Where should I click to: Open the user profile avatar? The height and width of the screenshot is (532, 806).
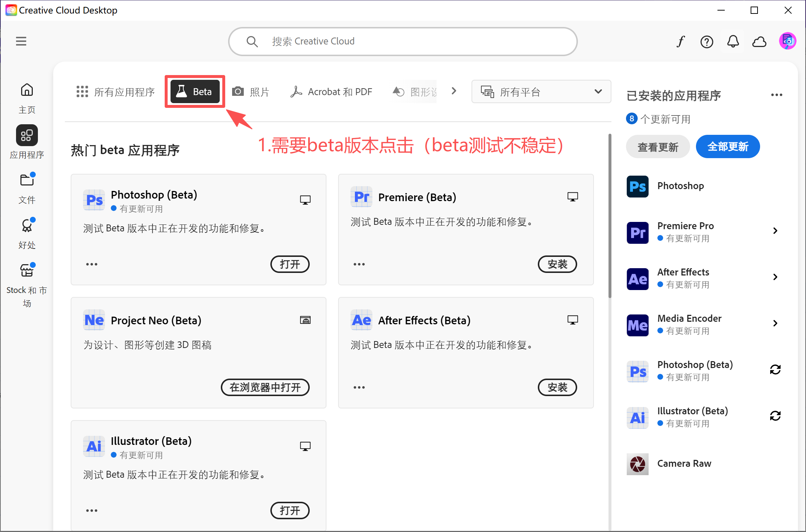[x=787, y=41]
